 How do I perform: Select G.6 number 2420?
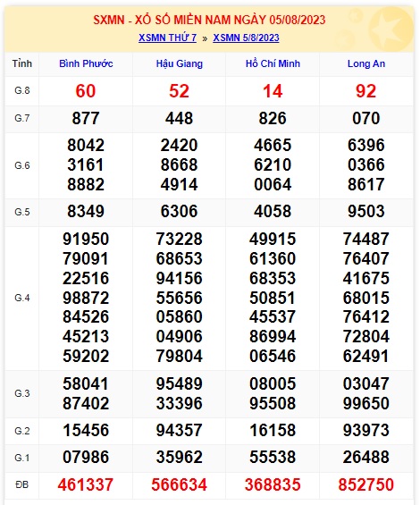coord(179,145)
